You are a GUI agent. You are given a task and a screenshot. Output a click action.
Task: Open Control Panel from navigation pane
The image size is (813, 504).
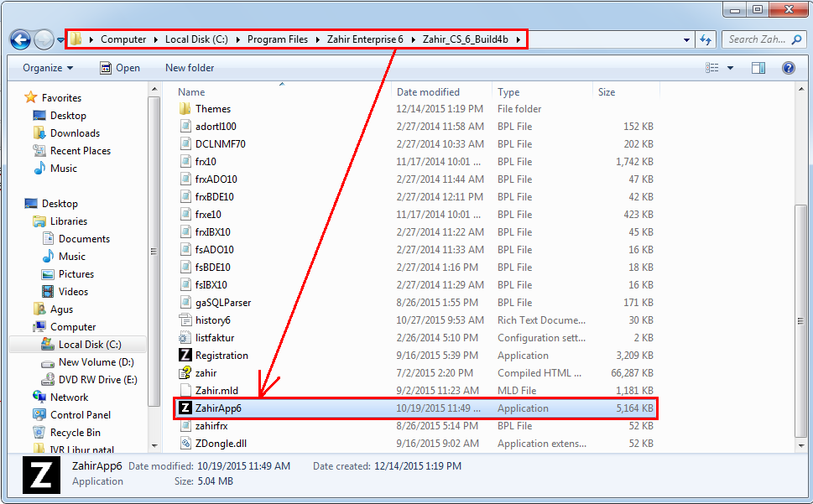pyautogui.click(x=81, y=415)
